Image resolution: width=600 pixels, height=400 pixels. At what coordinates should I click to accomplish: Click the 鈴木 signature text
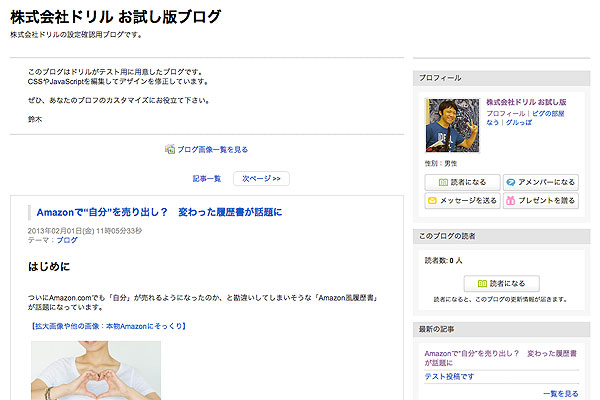pyautogui.click(x=35, y=119)
